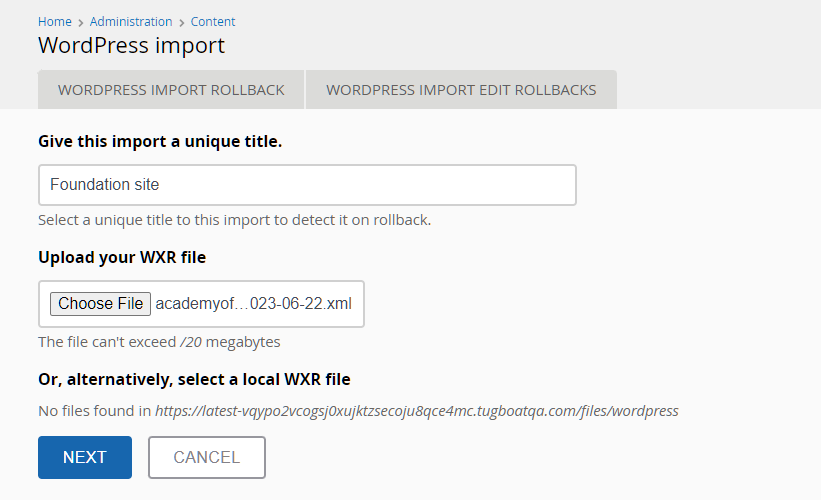Click the Next button
Image resolution: width=821 pixels, height=500 pixels.
point(85,457)
